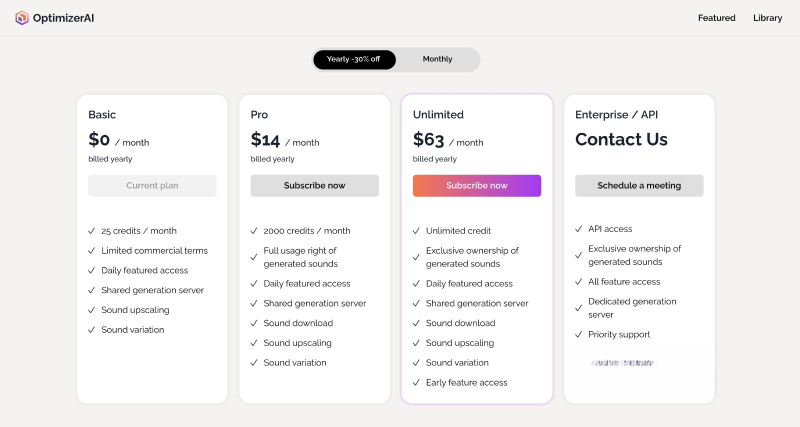Click checkmark beside Early feature access

tap(416, 382)
